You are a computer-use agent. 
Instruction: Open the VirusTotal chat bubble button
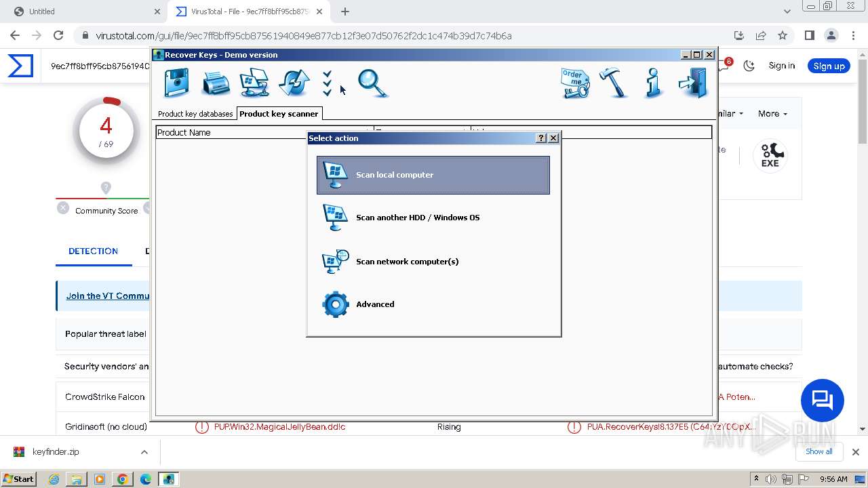coord(822,400)
